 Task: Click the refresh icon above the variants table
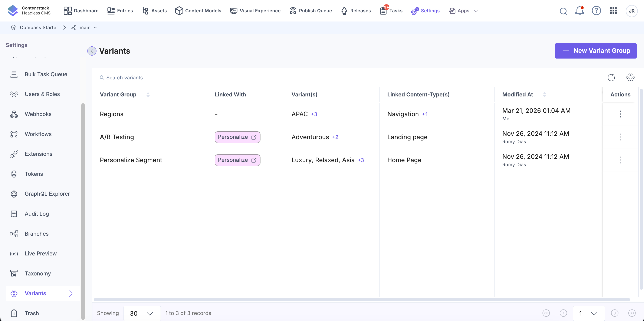coord(611,77)
